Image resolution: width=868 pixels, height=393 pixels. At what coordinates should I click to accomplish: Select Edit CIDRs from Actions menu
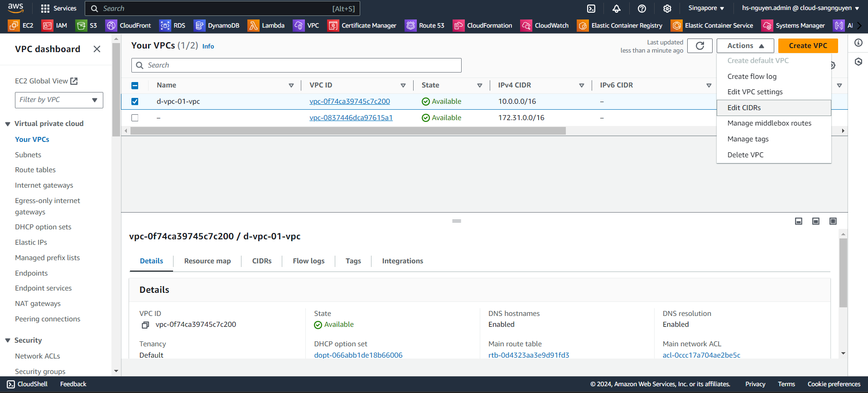774,108
